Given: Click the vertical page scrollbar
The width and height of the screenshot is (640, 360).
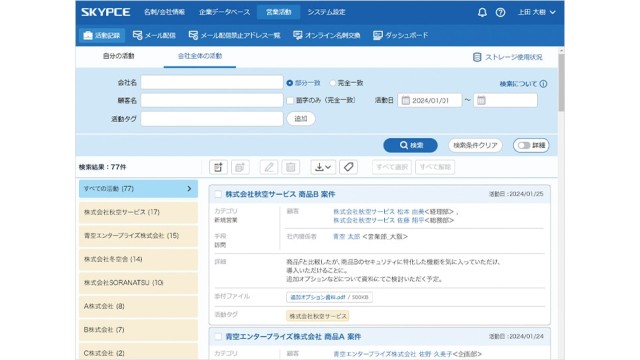Looking at the screenshot, I should pyautogui.click(x=561, y=82).
